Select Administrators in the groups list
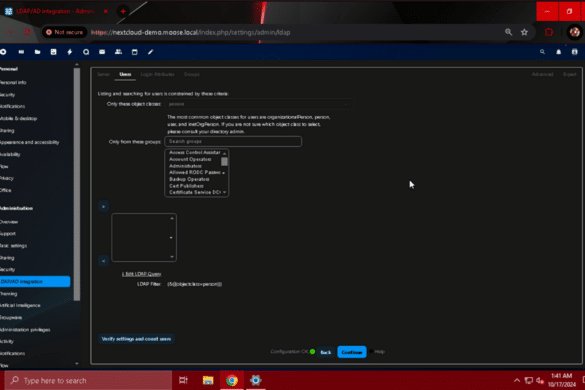This screenshot has width=585, height=390. [185, 166]
